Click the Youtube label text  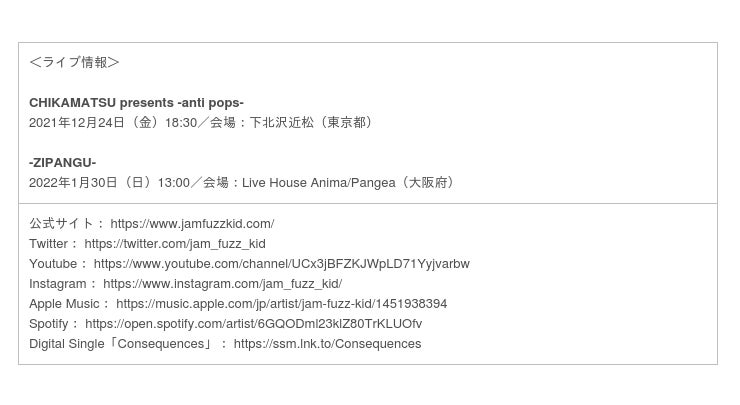(x=53, y=263)
